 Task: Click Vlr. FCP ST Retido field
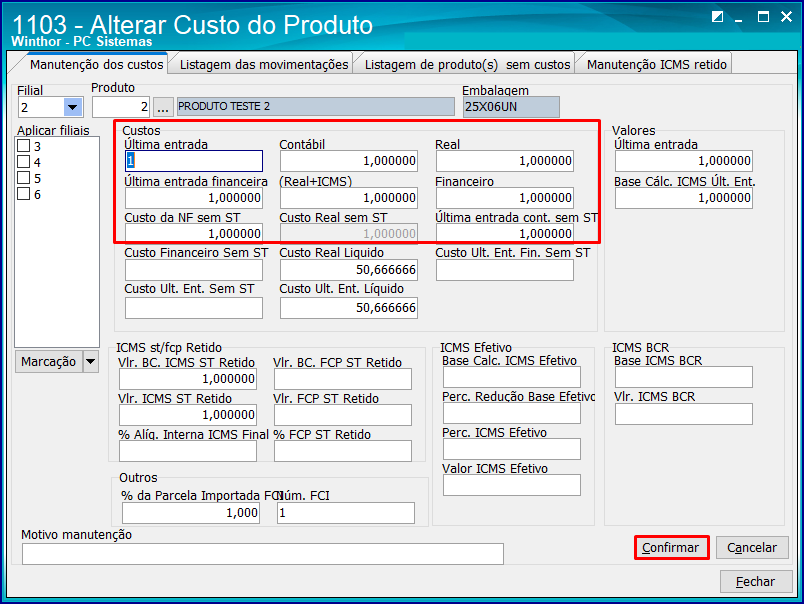[x=343, y=415]
